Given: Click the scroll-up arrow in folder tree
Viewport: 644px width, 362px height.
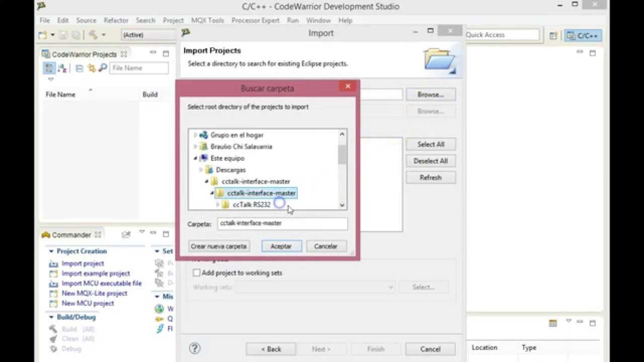Looking at the screenshot, I should (x=342, y=134).
